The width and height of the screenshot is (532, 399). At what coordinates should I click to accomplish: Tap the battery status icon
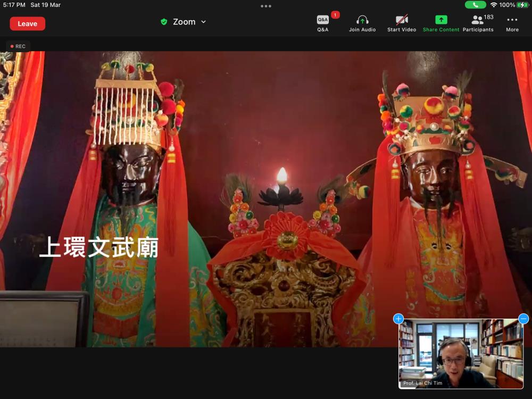point(522,5)
